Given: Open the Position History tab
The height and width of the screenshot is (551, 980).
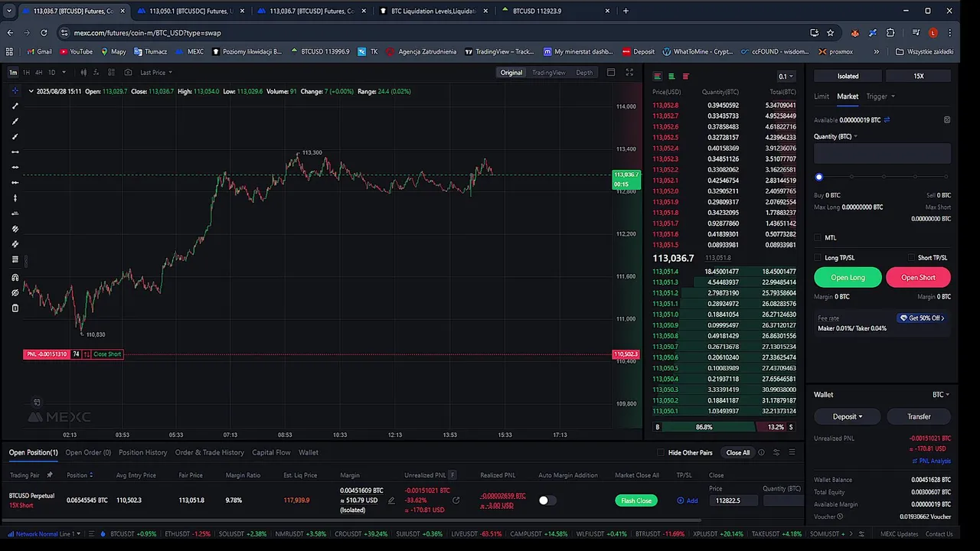Looking at the screenshot, I should (142, 452).
